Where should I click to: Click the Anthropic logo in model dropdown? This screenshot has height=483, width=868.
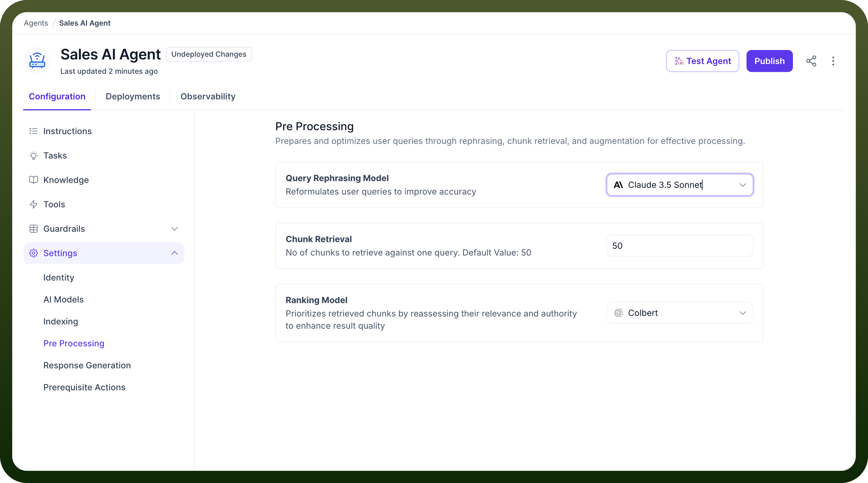pos(618,185)
